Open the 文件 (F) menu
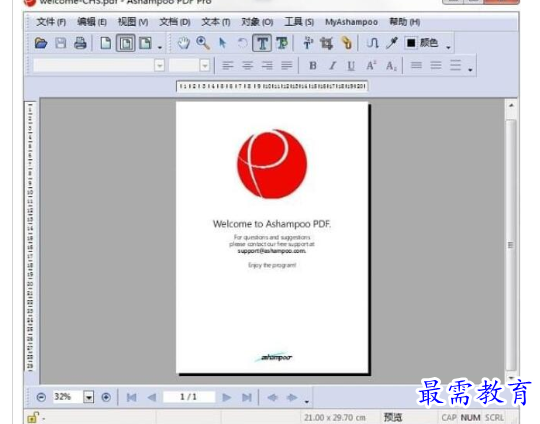The image size is (540, 424). click(x=51, y=22)
